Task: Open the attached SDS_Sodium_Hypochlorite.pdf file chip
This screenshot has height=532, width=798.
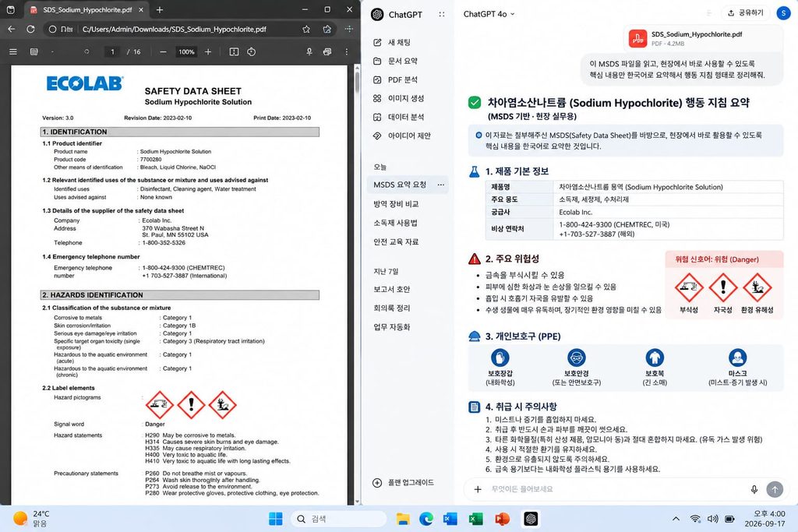Action: coord(703,38)
